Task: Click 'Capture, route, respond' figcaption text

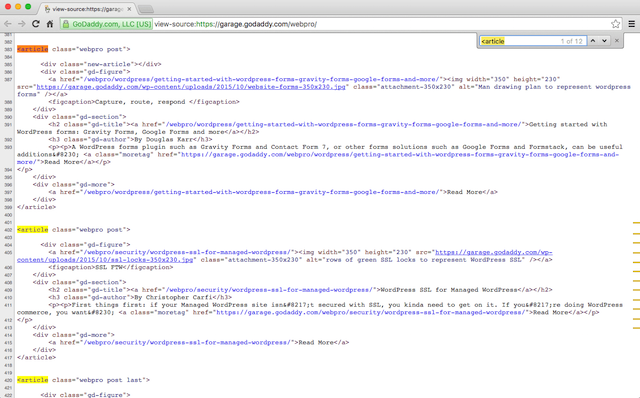Action: click(140, 102)
